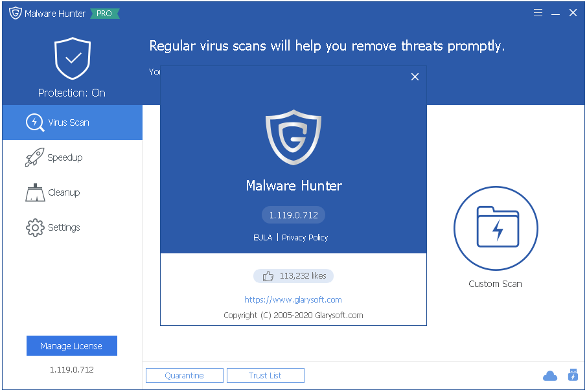
Task: Click the USB drive scan icon
Action: coord(573,375)
